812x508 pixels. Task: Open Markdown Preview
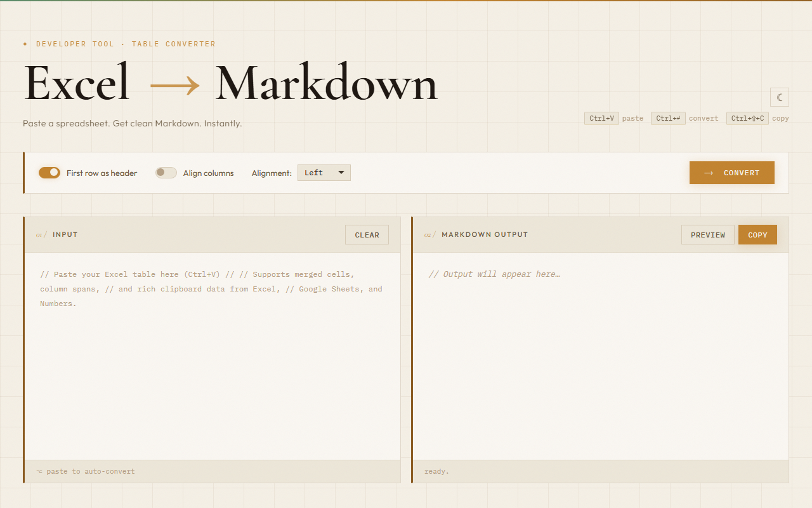point(708,235)
